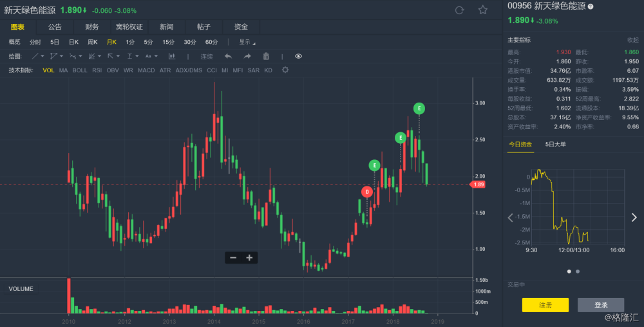Open the 资金 tab
This screenshot has height=327, width=644.
point(241,26)
